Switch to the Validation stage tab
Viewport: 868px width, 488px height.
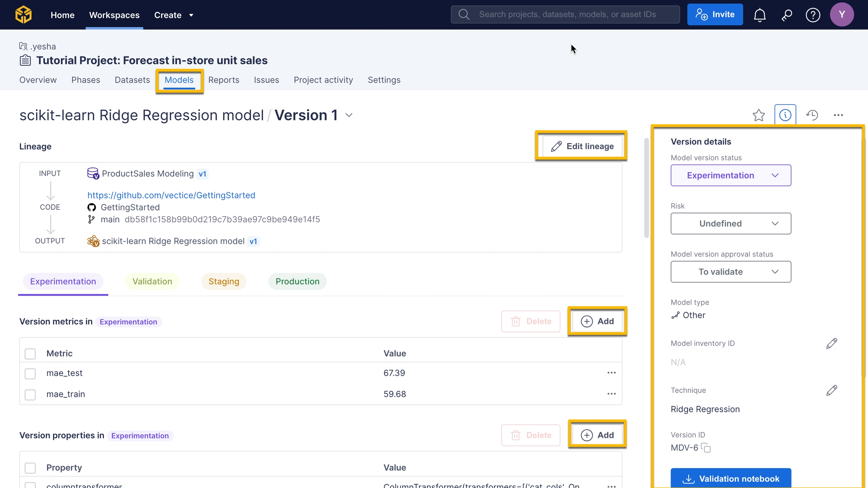click(x=152, y=282)
